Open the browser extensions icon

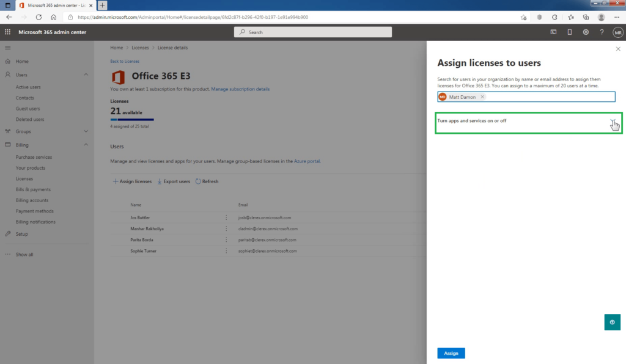(554, 17)
